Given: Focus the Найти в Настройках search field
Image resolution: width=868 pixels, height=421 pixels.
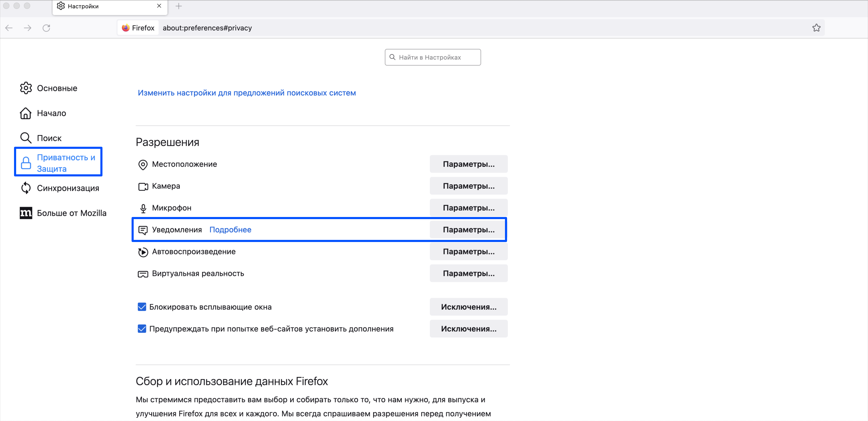Looking at the screenshot, I should tap(433, 57).
